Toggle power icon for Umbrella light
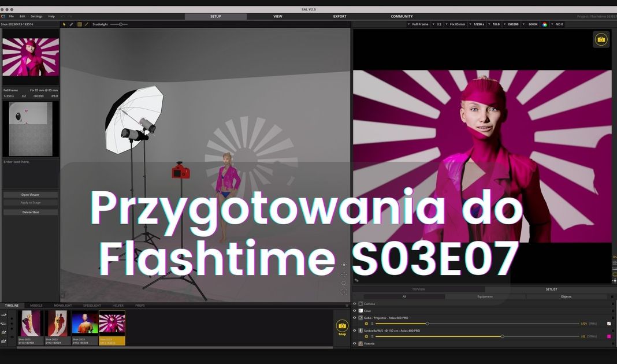 [366, 336]
